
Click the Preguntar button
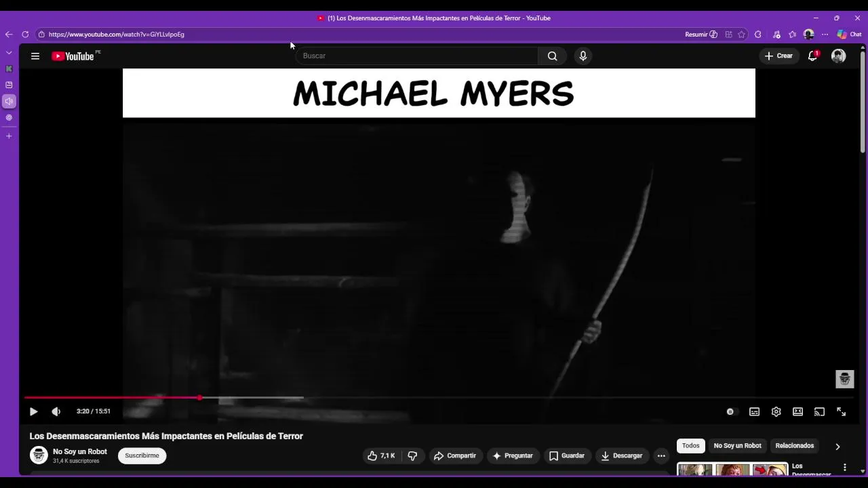pyautogui.click(x=513, y=456)
